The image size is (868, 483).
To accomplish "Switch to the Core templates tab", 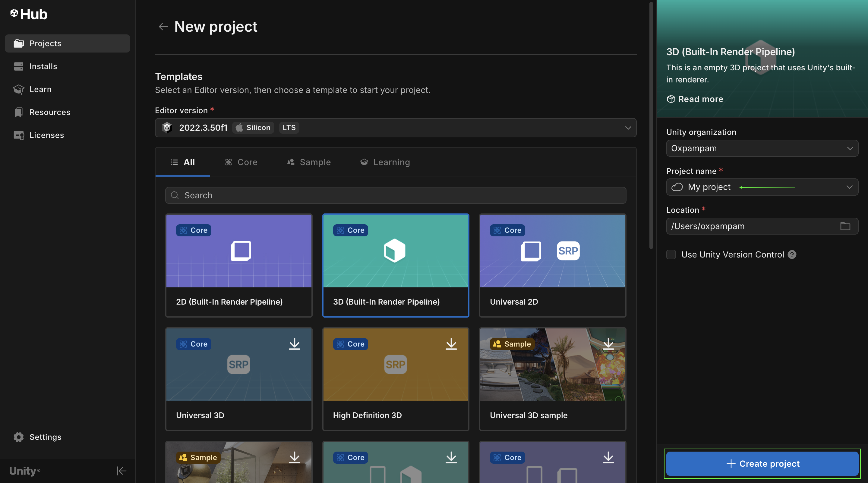I will (x=241, y=162).
